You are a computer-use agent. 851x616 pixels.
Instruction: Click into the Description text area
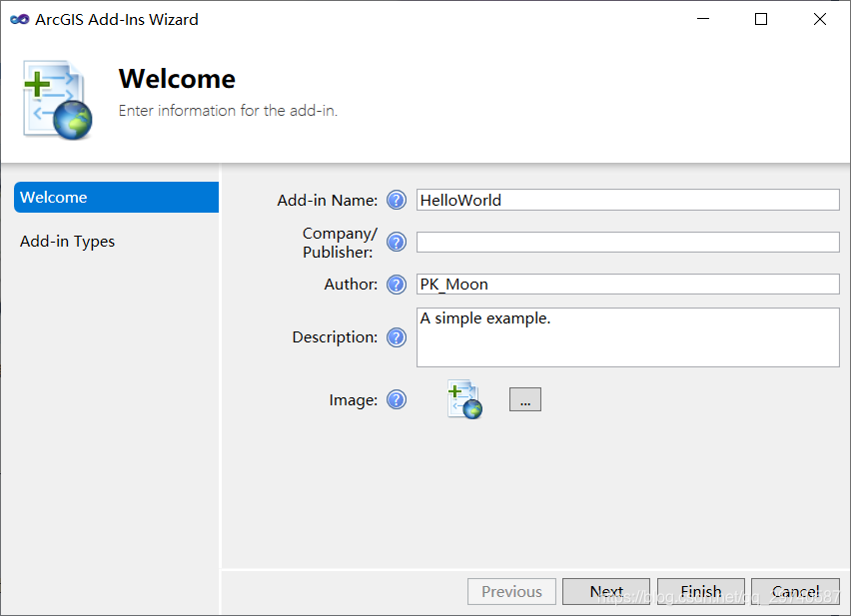click(x=628, y=337)
